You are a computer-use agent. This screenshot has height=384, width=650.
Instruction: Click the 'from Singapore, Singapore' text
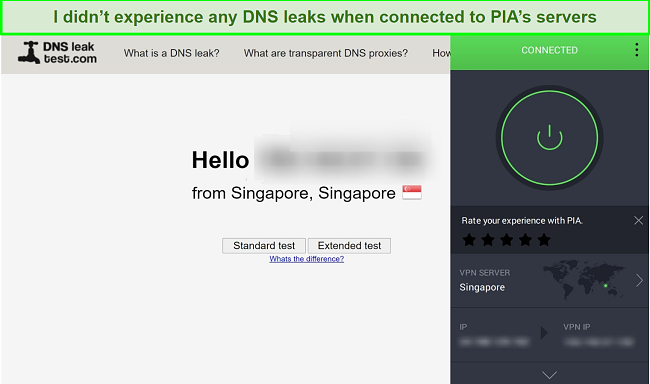293,193
